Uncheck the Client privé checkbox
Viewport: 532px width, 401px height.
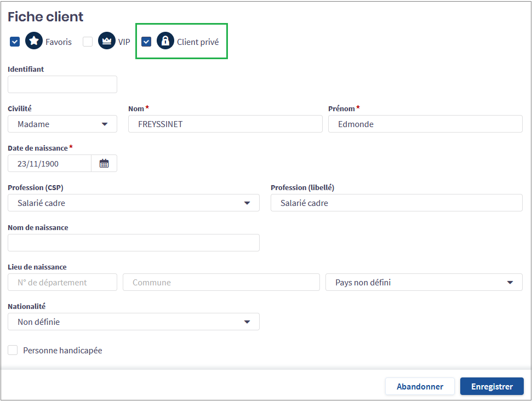(x=146, y=42)
